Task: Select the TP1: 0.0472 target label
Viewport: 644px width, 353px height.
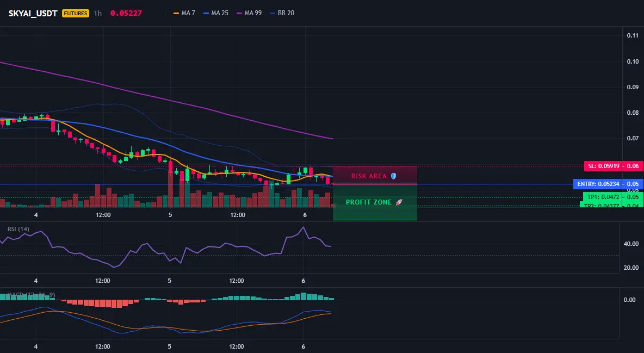Action: 603,197
